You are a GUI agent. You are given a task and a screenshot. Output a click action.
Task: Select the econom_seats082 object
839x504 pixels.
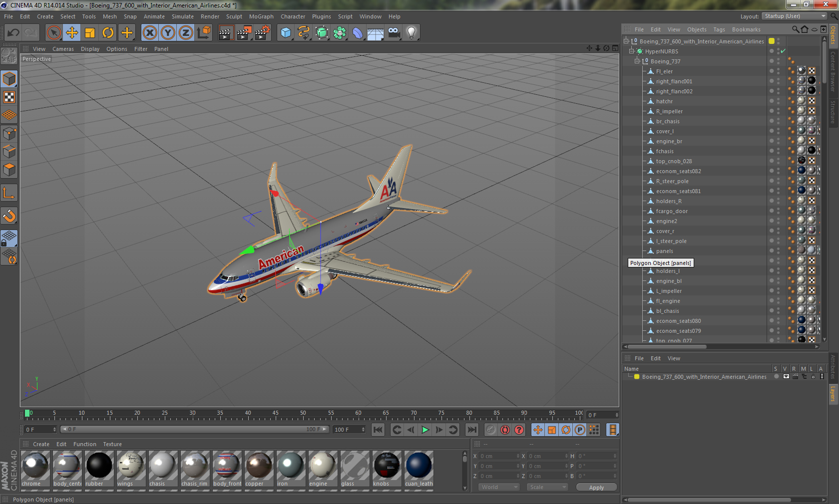tap(678, 171)
